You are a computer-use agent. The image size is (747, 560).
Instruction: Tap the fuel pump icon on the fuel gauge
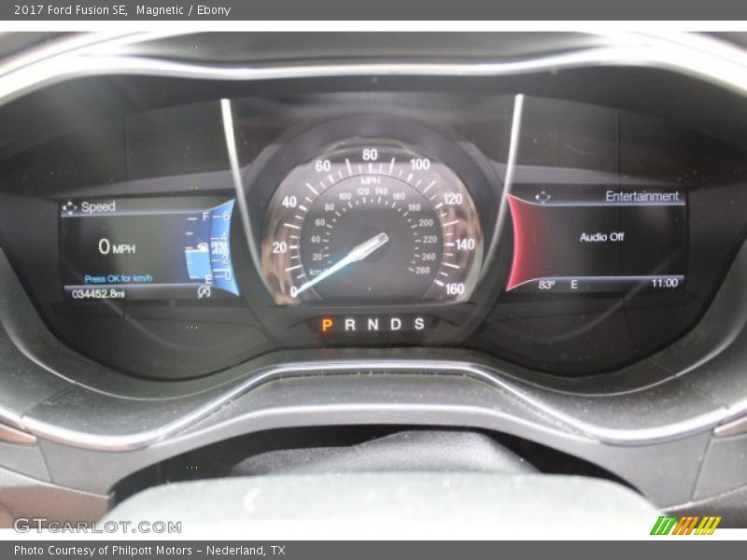click(x=203, y=246)
